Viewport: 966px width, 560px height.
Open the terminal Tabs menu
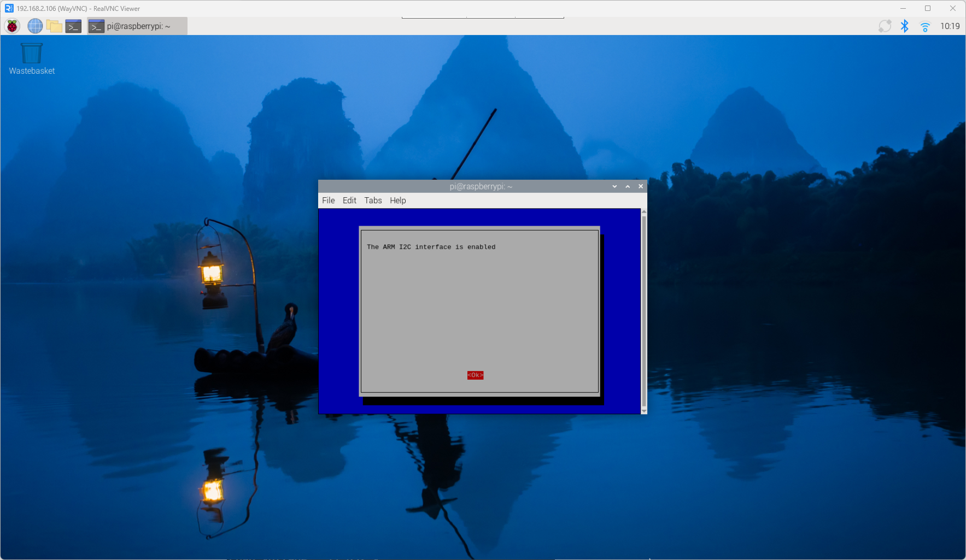[373, 201]
